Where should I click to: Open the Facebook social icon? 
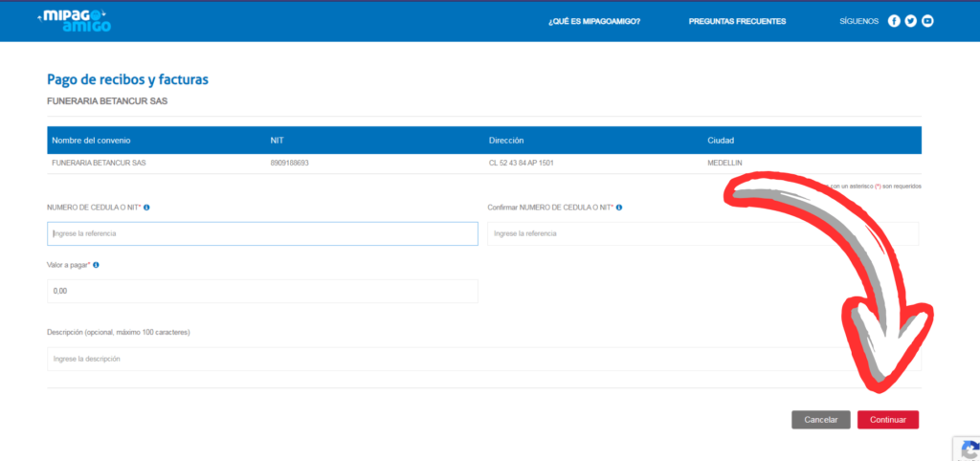tap(894, 21)
